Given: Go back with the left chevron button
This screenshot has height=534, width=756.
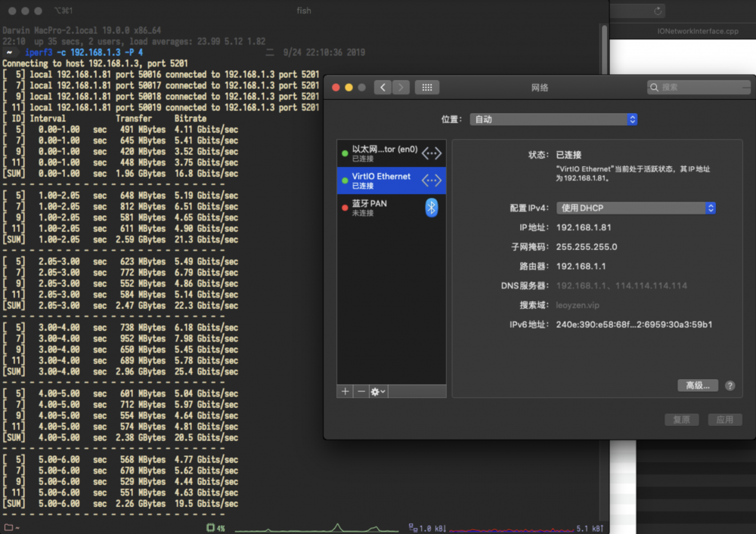Looking at the screenshot, I should (383, 87).
